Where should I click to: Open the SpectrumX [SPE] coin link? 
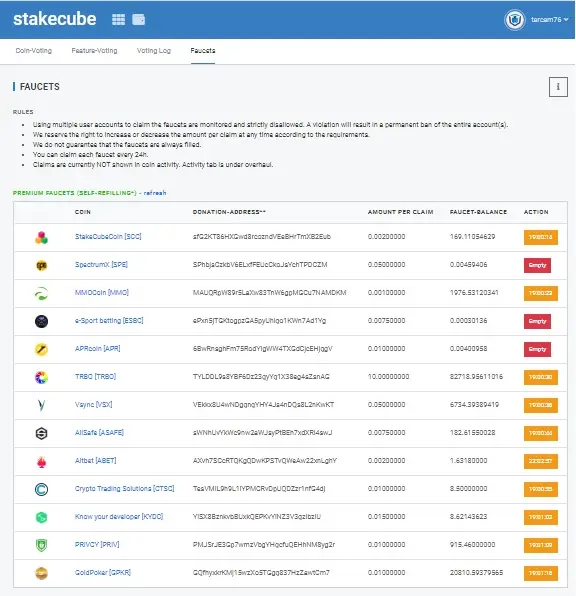(x=101, y=265)
